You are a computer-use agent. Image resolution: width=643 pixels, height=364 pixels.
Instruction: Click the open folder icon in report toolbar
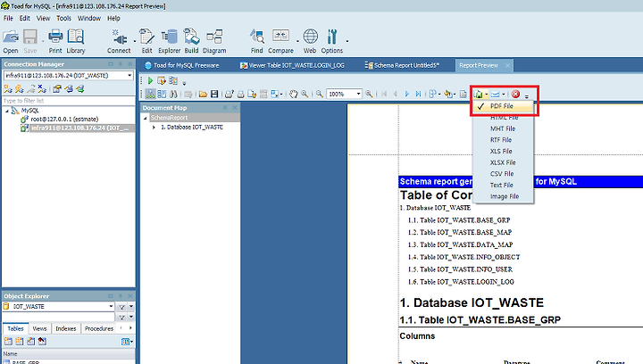(203, 95)
